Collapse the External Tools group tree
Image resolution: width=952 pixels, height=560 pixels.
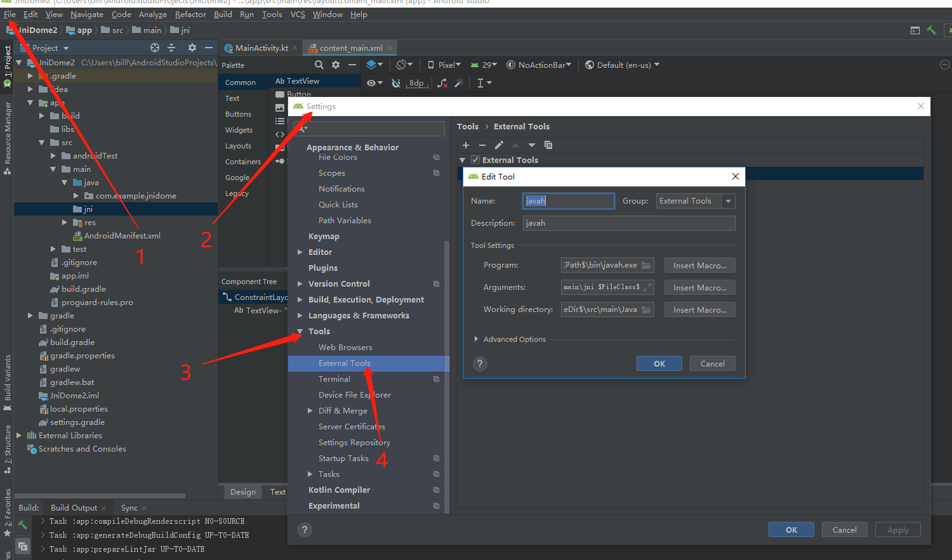click(463, 160)
